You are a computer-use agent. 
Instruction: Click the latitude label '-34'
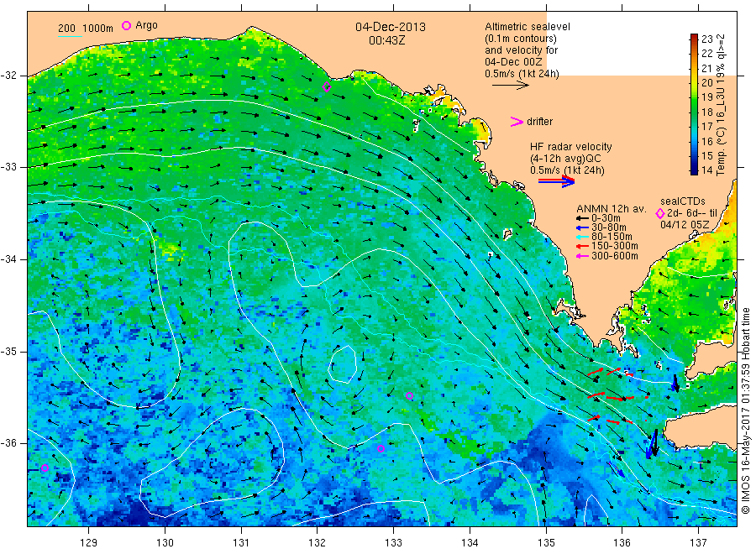pos(8,259)
